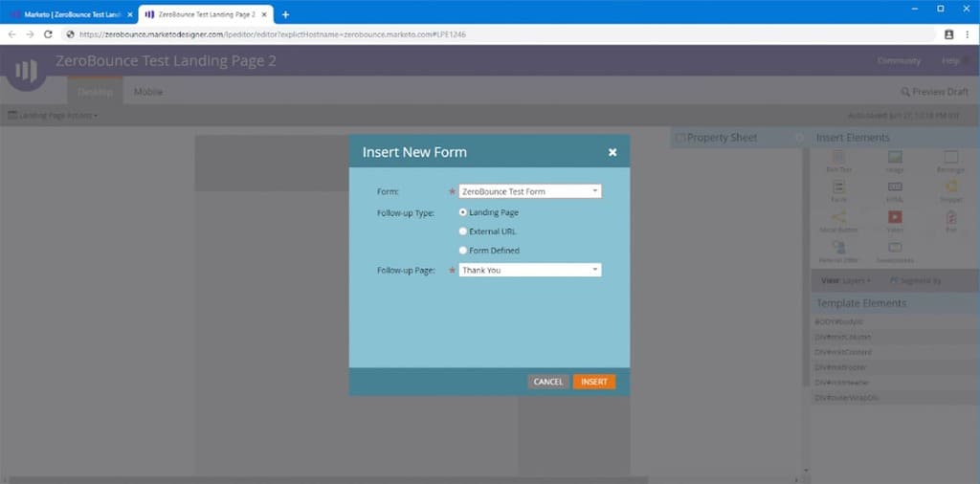Close the ZeroBounce Test Landing Page 2 tab
Viewport: 980px width, 484px height.
264,14
